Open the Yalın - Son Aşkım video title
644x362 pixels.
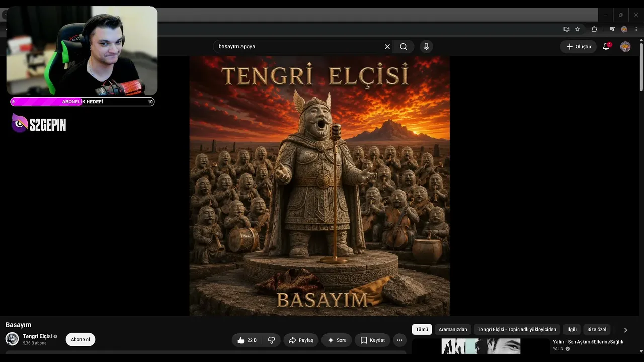coord(588,342)
